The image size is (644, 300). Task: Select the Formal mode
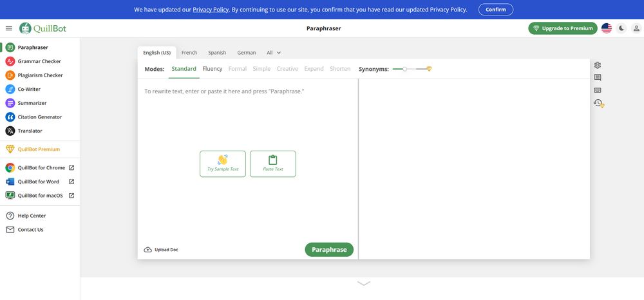point(238,69)
